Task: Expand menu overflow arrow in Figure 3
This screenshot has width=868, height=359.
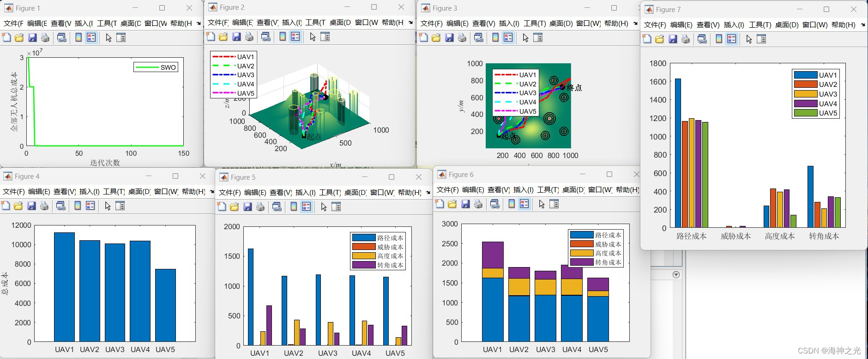Action: pyautogui.click(x=635, y=23)
